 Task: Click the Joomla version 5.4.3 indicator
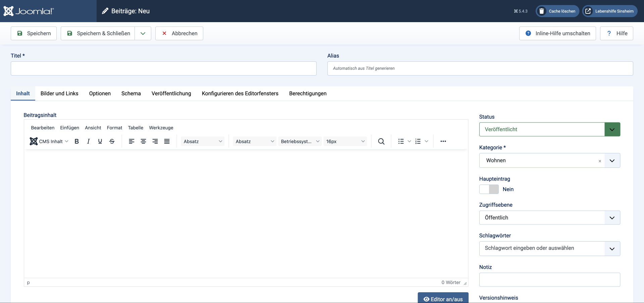521,11
